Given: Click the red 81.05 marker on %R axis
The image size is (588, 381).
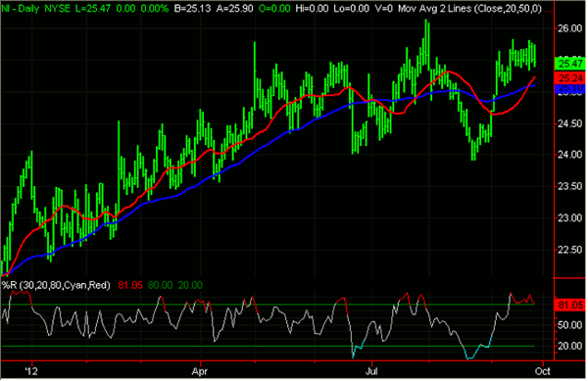Looking at the screenshot, I should (570, 305).
